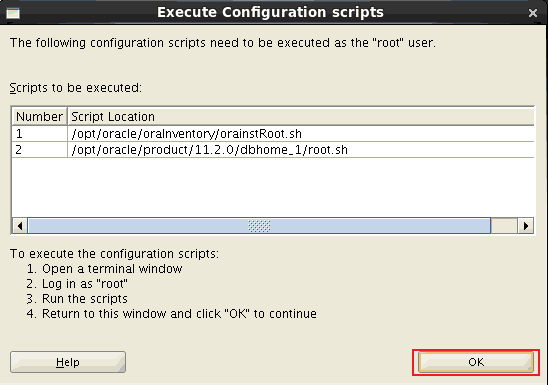Click the Execute Configuration scripts title bar
This screenshot has height=385, width=548.
coord(270,13)
